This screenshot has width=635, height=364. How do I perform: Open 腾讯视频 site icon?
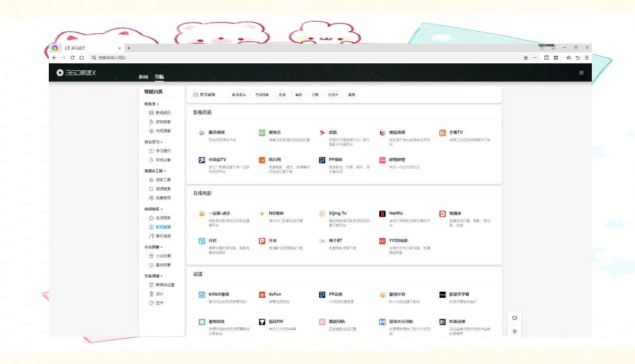[202, 133]
